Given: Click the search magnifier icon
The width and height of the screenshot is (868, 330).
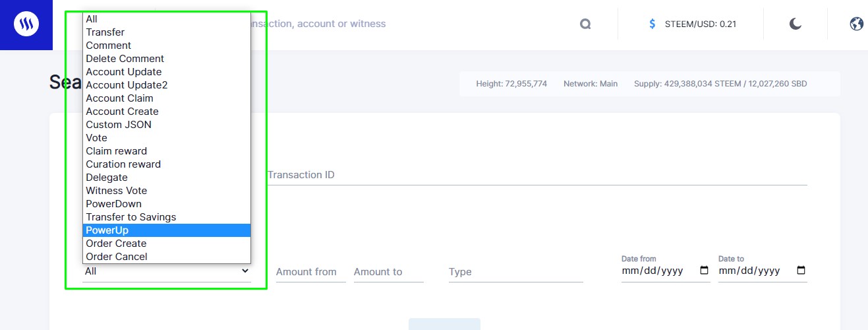Looking at the screenshot, I should pyautogui.click(x=585, y=24).
